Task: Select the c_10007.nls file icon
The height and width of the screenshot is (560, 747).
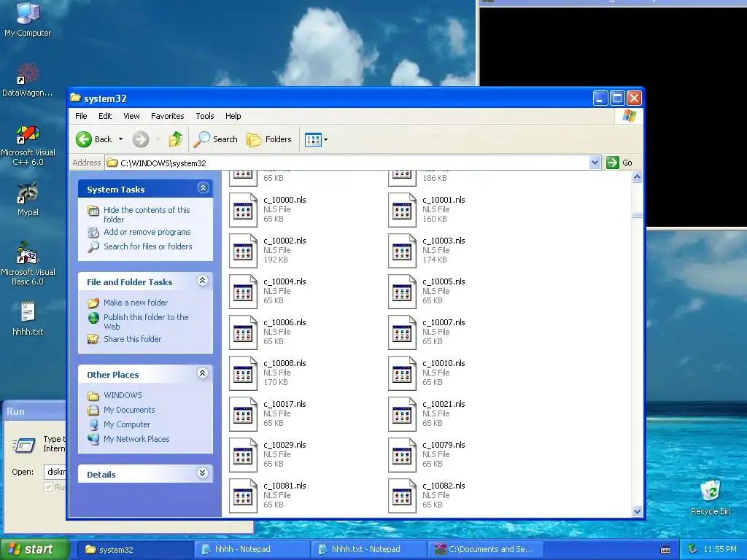Action: point(402,332)
